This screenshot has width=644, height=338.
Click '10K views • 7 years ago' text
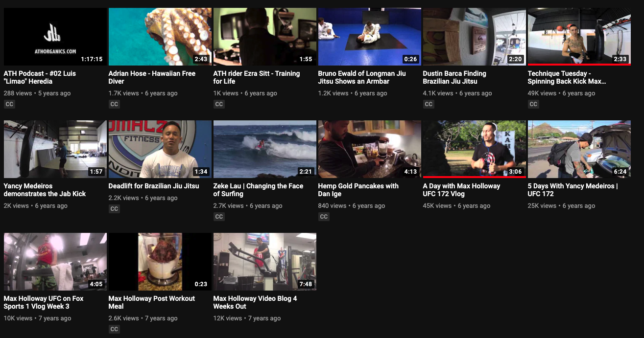tap(38, 318)
